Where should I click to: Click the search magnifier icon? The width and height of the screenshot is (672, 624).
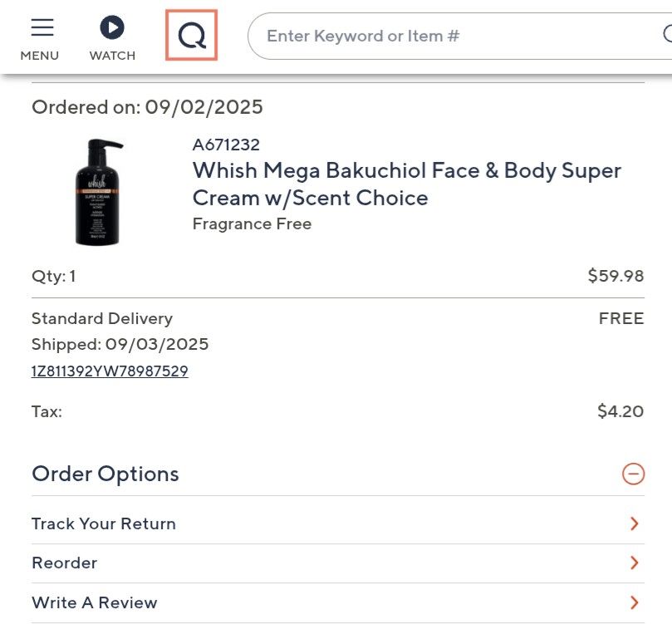[667, 35]
